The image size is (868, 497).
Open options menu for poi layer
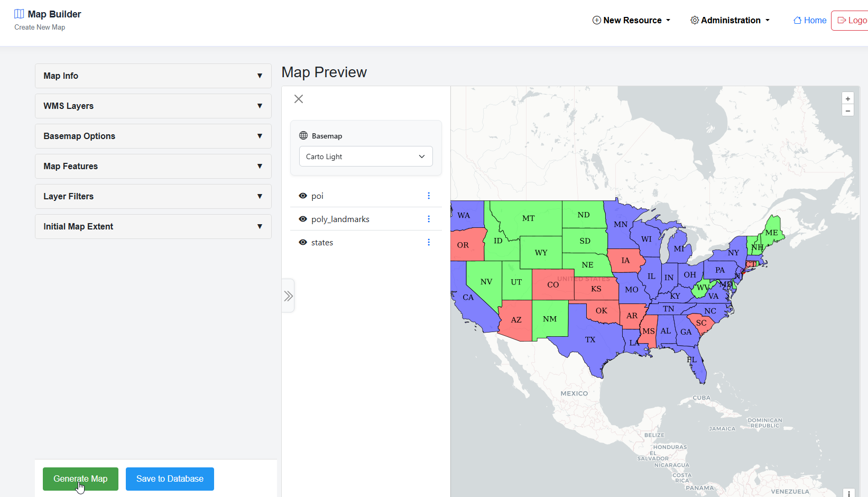coord(428,196)
